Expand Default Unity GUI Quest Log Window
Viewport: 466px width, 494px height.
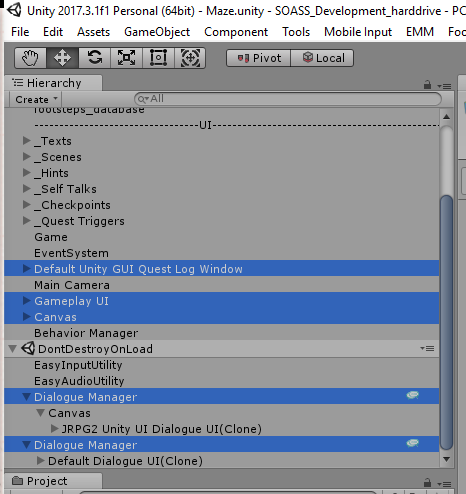tap(27, 268)
